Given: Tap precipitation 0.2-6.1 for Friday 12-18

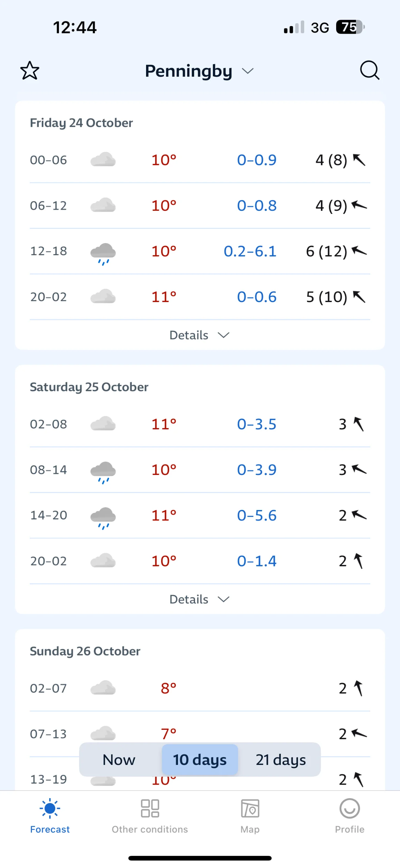Looking at the screenshot, I should click(x=250, y=251).
